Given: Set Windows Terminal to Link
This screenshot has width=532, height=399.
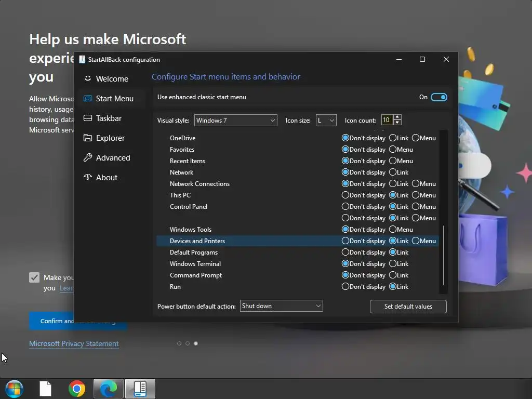Looking at the screenshot, I should [398, 263].
